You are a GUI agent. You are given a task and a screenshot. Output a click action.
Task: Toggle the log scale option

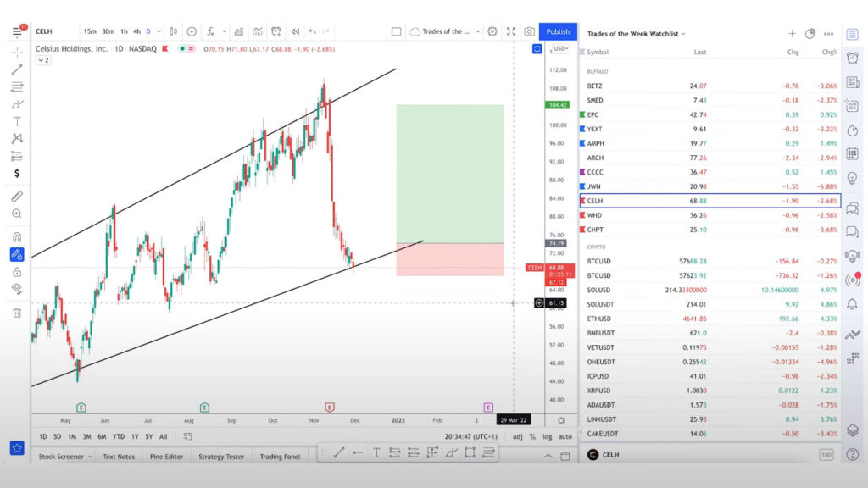point(548,436)
